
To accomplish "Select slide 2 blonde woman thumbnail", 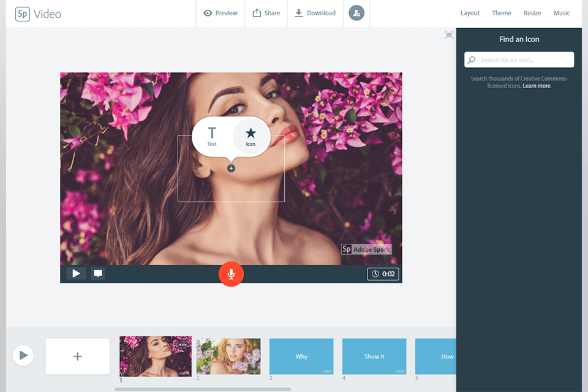I will click(228, 356).
